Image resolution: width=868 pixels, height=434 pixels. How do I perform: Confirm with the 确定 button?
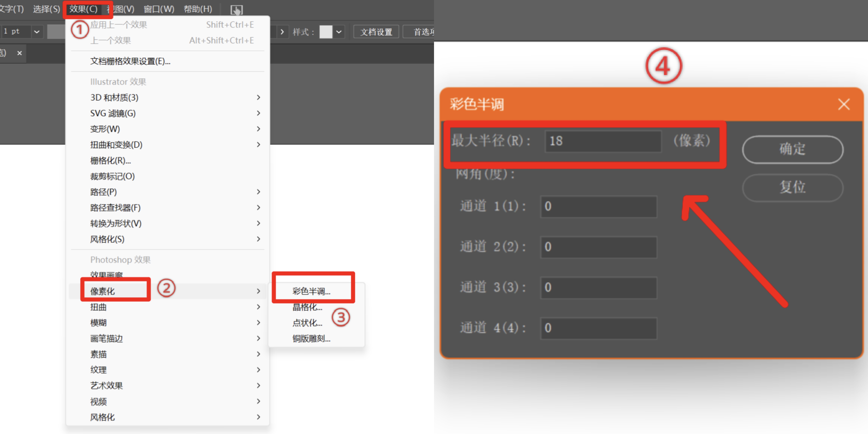pos(793,149)
